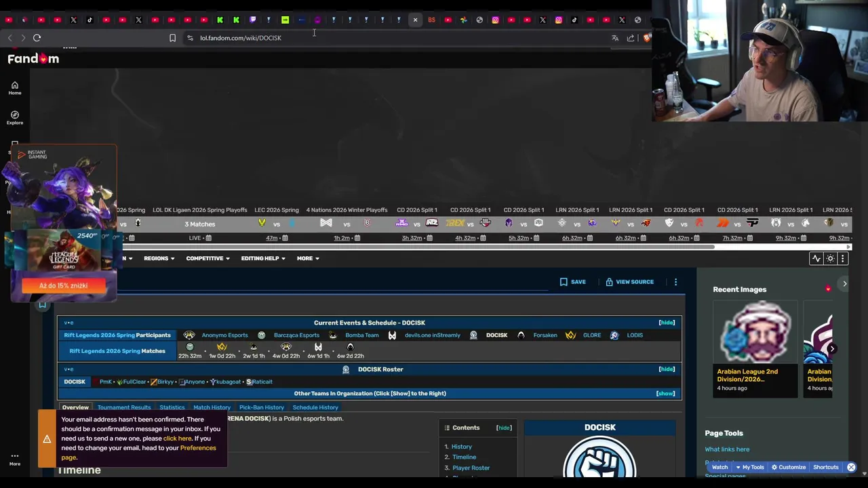Click the Save bookmark icon on the page header
This screenshot has height=488, width=868.
click(564, 282)
